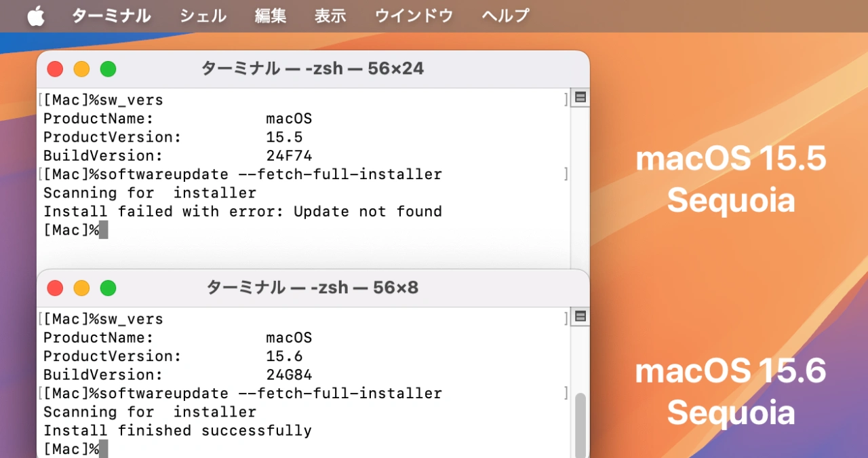868x458 pixels.
Task: Open the ターミナル menu
Action: tap(111, 15)
